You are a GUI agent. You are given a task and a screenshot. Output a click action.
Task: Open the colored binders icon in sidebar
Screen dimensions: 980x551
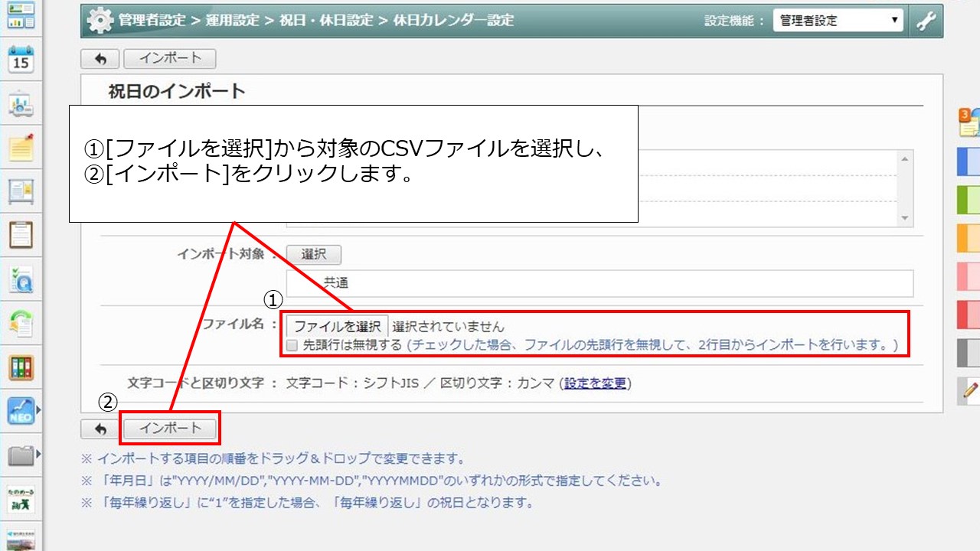click(21, 367)
